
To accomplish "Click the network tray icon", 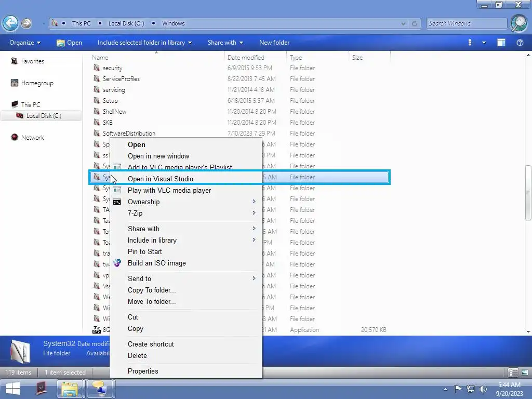I will tap(471, 389).
